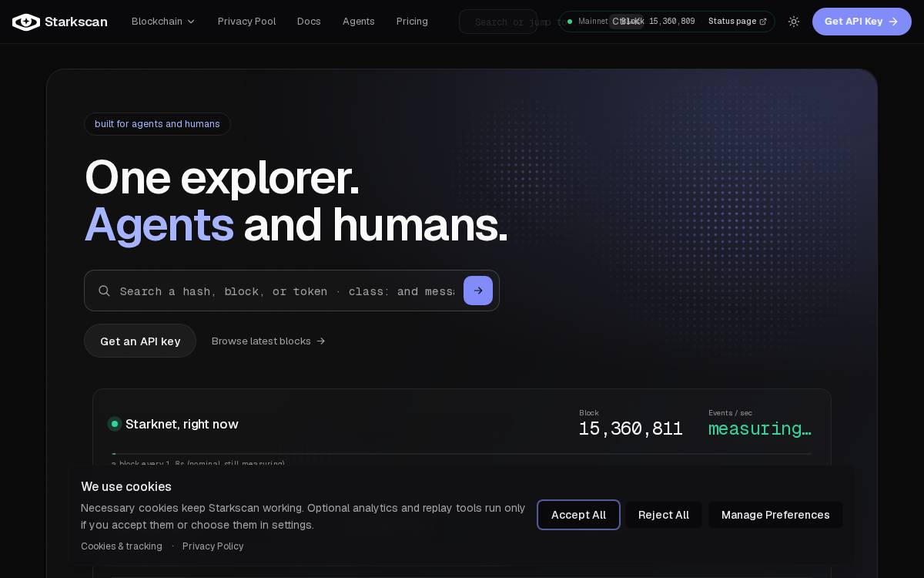Click the 'Starknet, right now' heading

click(182, 424)
